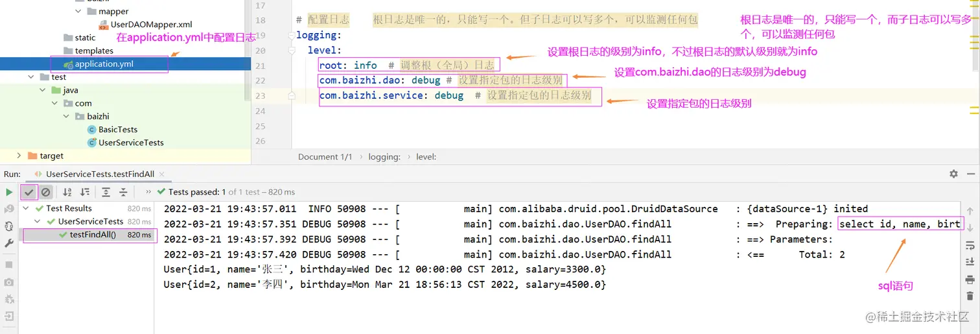Open Run panel settings gear
The width and height of the screenshot is (980, 334).
tap(953, 174)
